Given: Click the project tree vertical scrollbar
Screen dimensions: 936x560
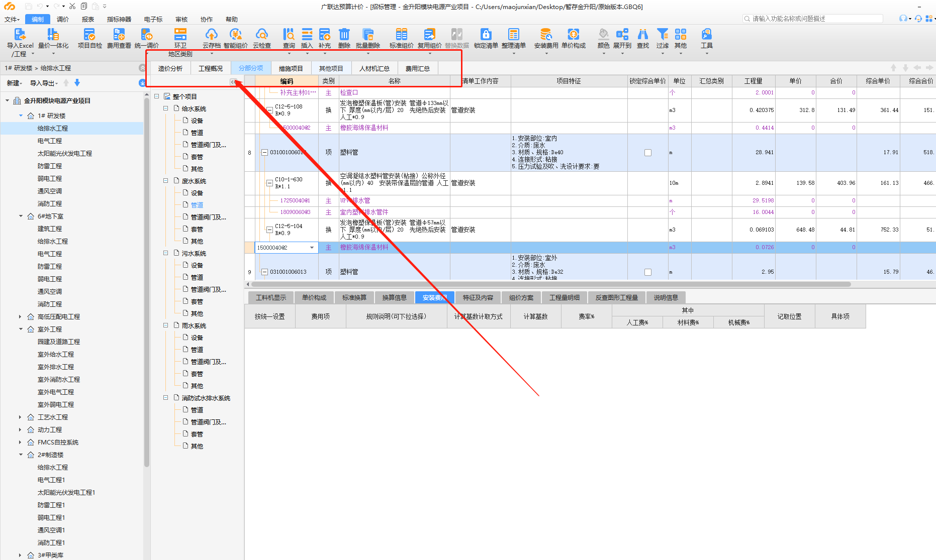Looking at the screenshot, I should click(x=146, y=281).
